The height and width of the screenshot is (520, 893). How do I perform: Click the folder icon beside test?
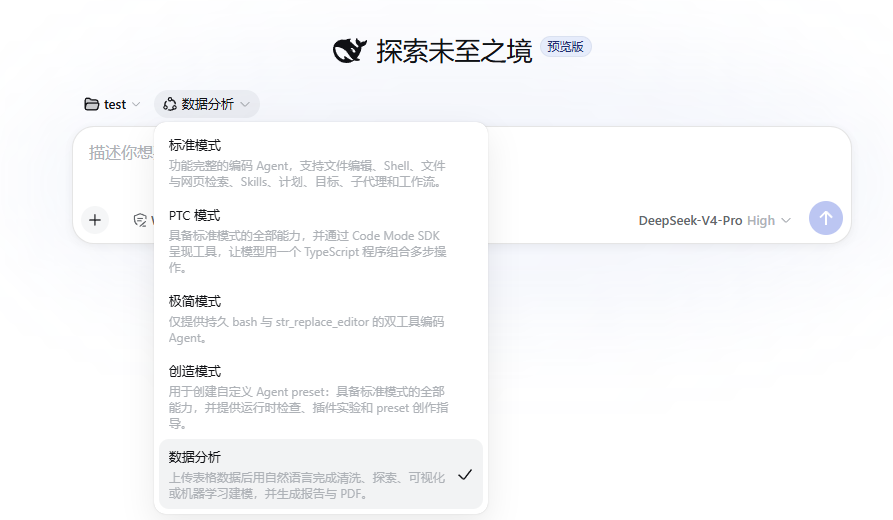tap(91, 104)
